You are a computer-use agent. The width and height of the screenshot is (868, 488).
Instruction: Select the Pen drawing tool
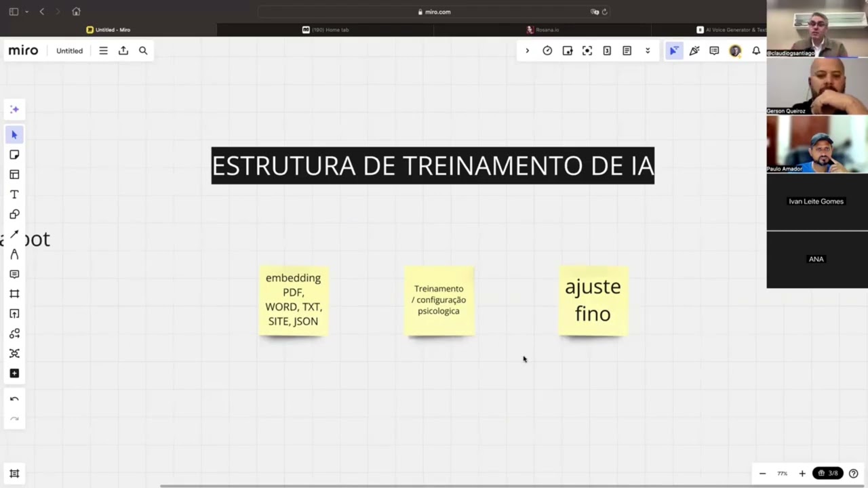tap(14, 254)
